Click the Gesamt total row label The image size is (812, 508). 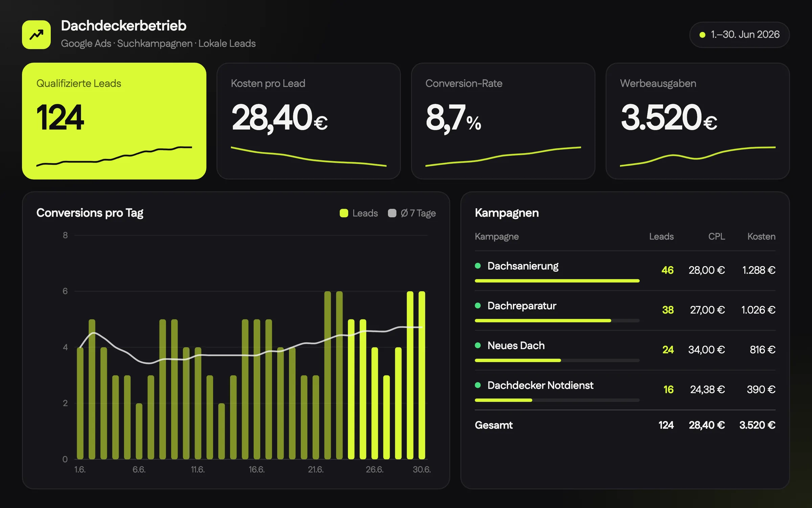[x=494, y=425]
